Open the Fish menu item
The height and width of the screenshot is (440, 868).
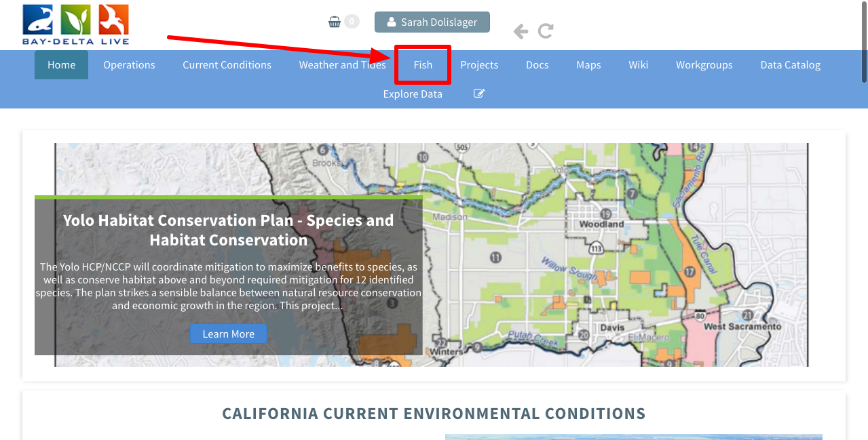click(423, 65)
